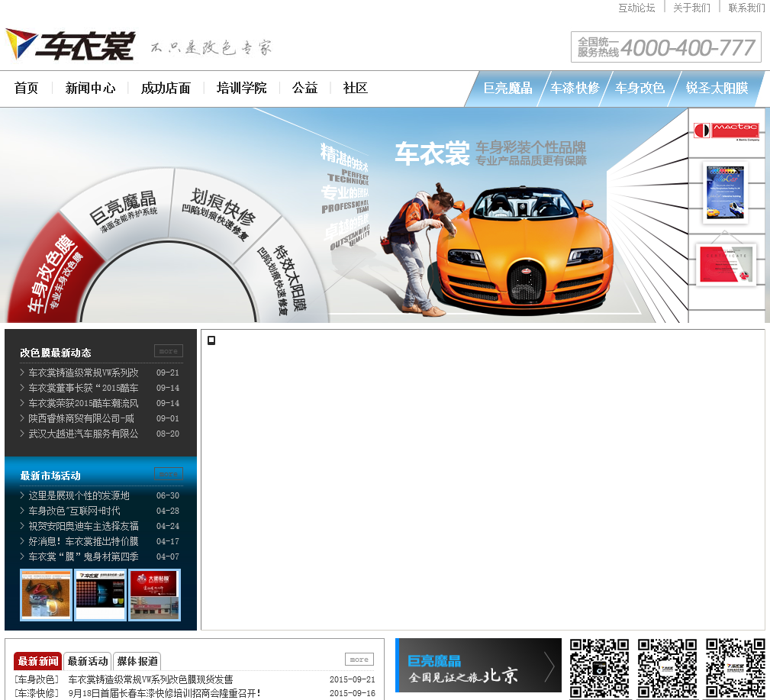This screenshot has height=700, width=770.
Task: Click the 2015-09-21 date in bottom news
Action: pos(352,680)
